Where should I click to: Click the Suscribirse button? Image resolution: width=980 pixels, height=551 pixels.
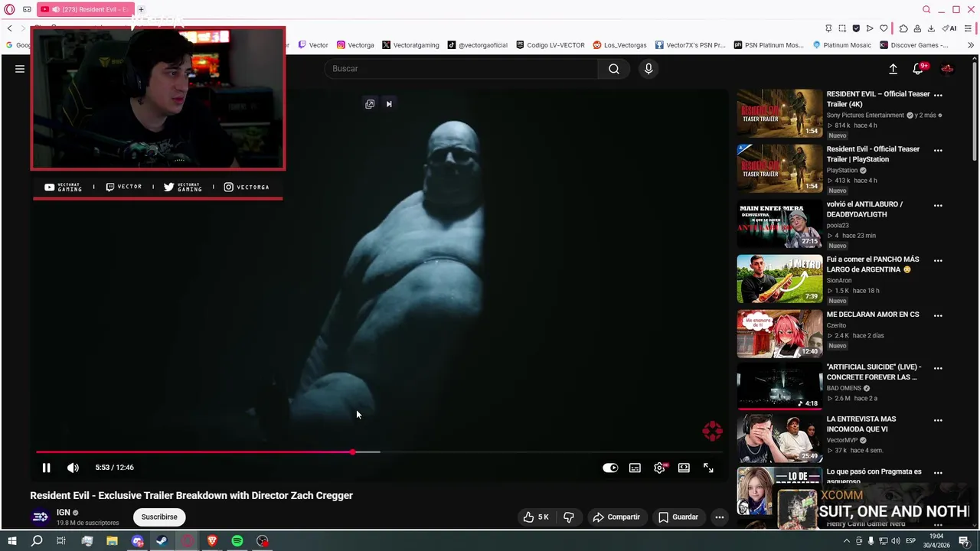click(x=159, y=517)
